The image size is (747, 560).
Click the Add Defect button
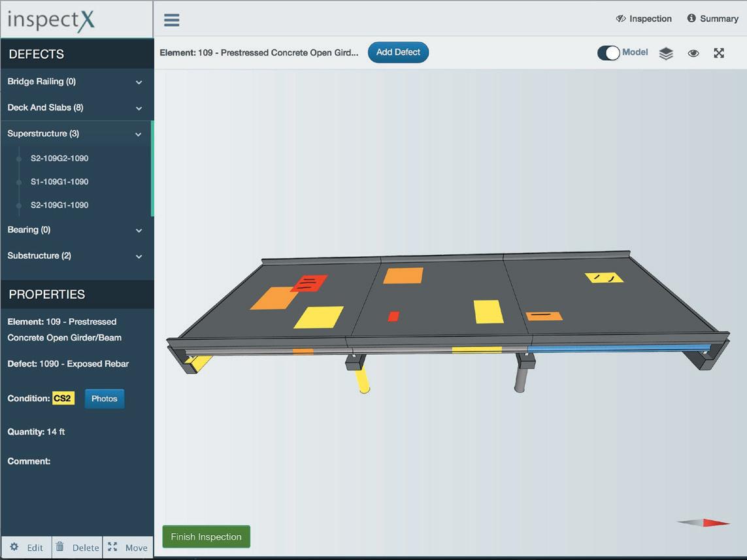click(398, 52)
